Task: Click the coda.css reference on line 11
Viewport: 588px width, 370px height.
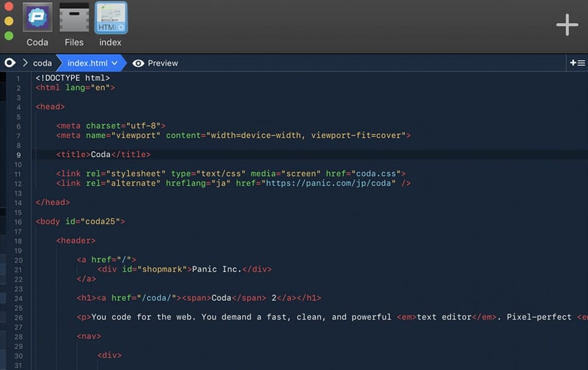Action: [x=378, y=173]
